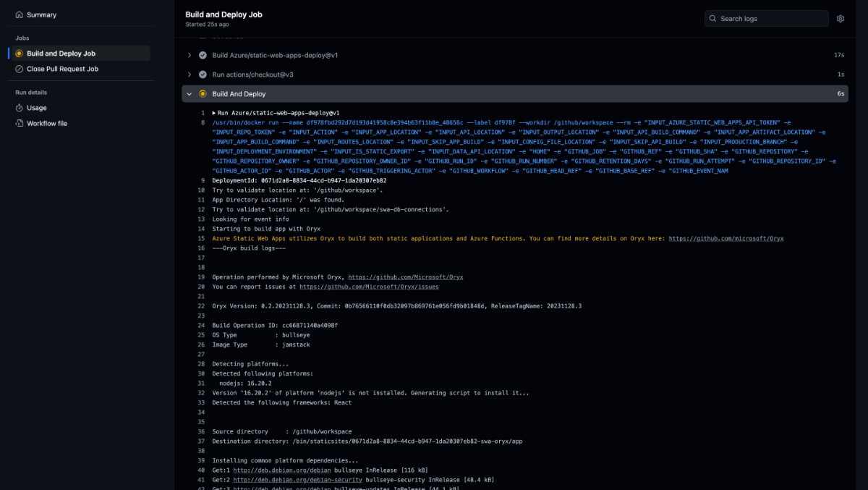Click the 'Started 25s ago' timestamp
868x490 pixels.
[206, 25]
